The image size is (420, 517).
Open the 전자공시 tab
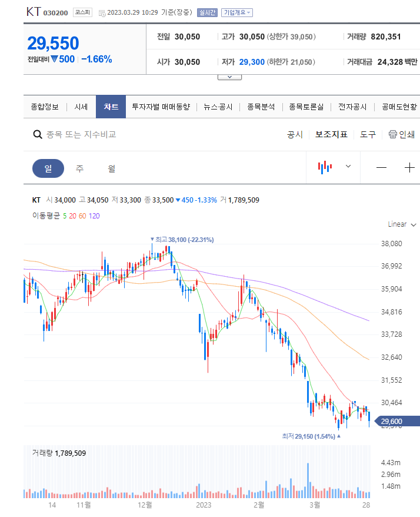tap(352, 107)
